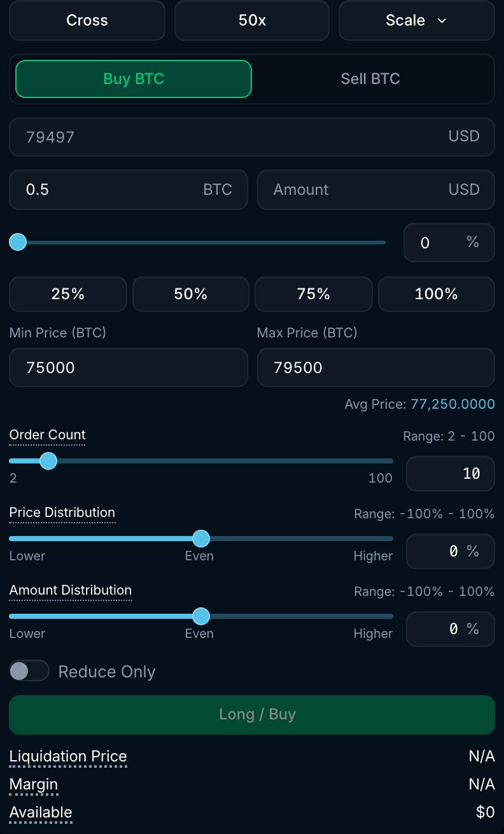
Task: Set size to 100%
Action: click(x=437, y=294)
